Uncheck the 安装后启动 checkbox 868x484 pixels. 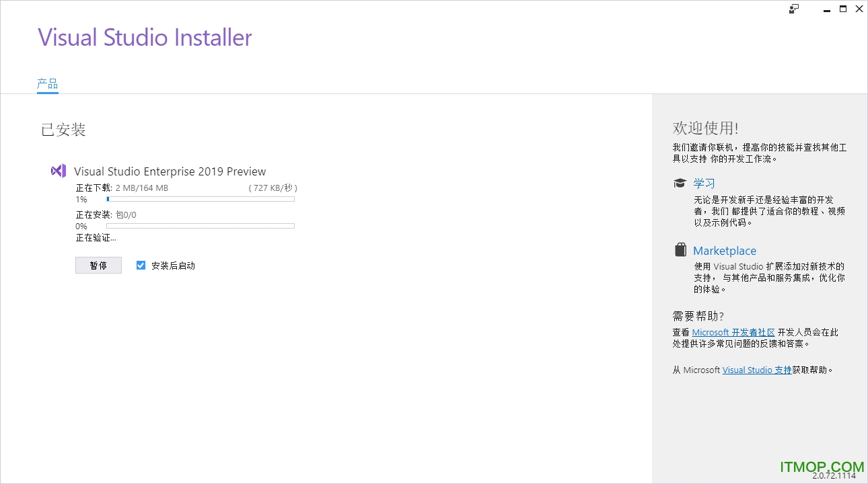click(x=141, y=265)
